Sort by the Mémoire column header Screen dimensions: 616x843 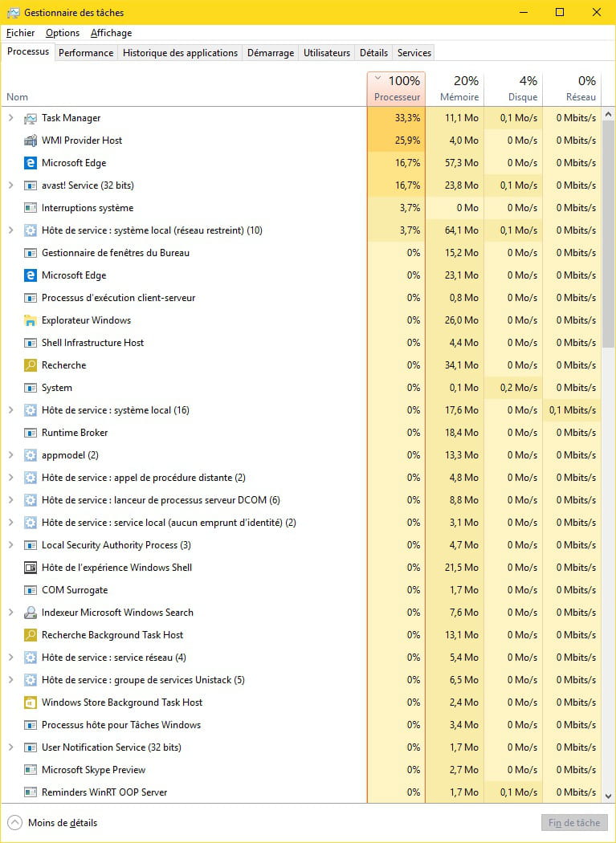459,88
